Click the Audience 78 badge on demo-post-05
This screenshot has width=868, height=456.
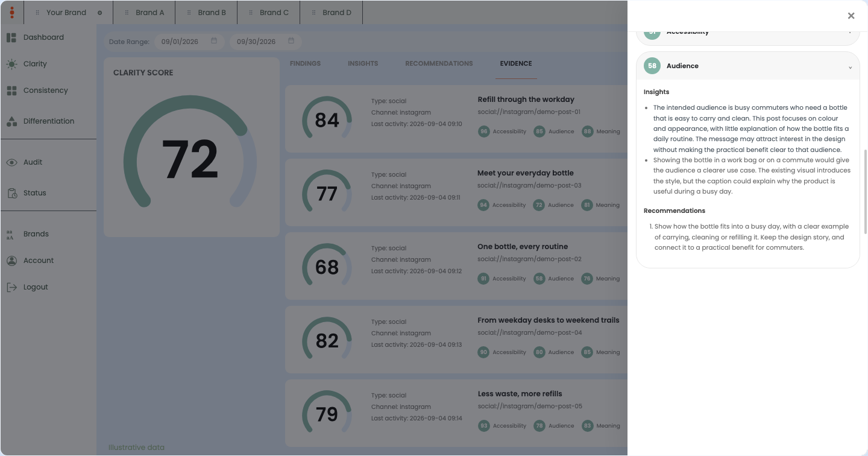(539, 426)
